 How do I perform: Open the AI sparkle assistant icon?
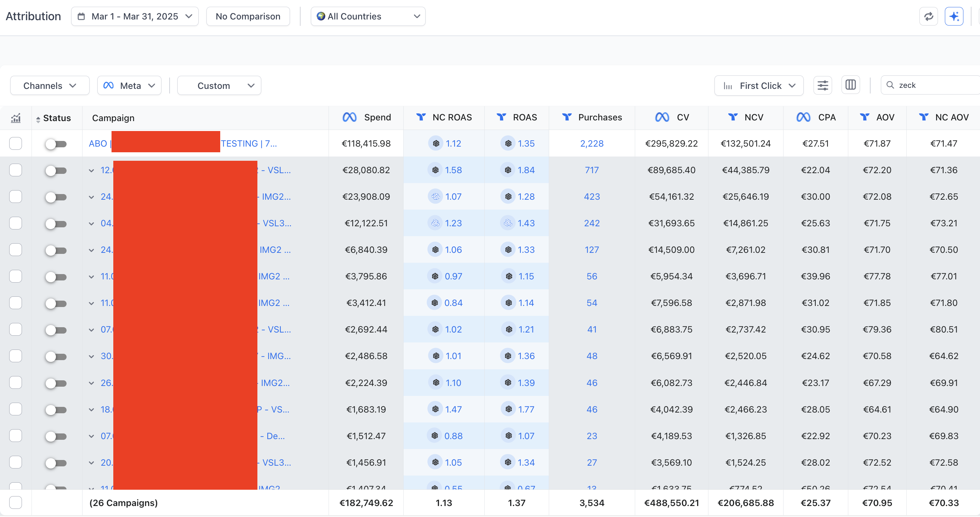pos(954,16)
